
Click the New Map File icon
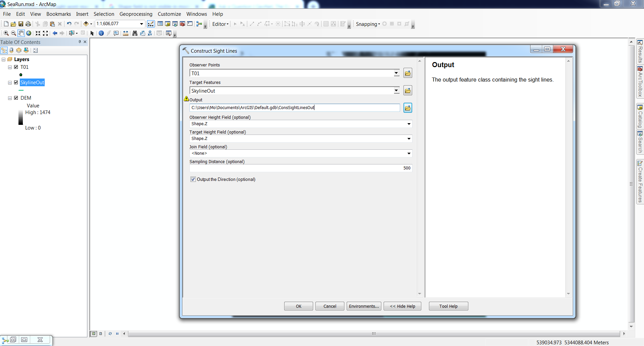tap(6, 24)
